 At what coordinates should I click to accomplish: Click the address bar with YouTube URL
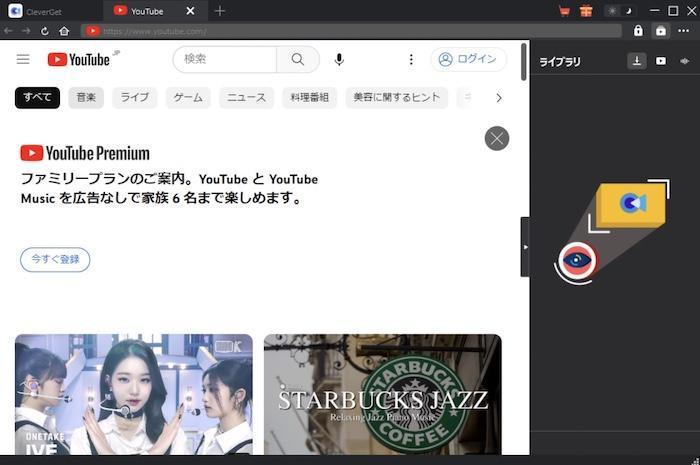coord(351,31)
